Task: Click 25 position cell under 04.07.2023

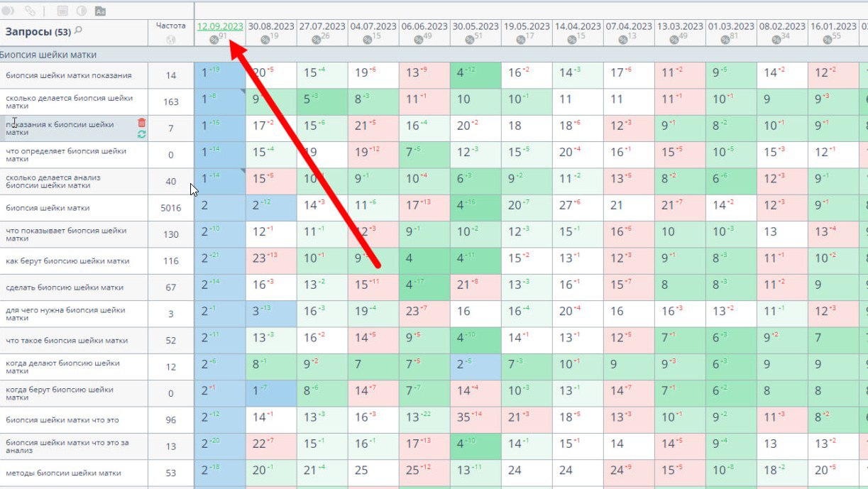Action: (373, 472)
